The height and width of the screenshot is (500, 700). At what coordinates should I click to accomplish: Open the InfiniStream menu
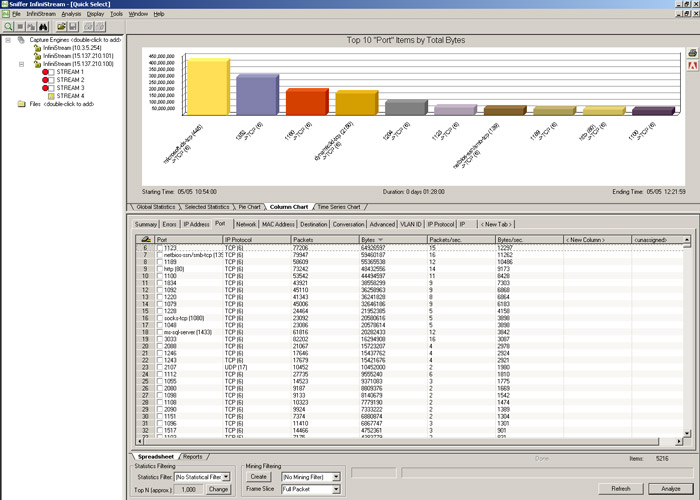(x=41, y=14)
